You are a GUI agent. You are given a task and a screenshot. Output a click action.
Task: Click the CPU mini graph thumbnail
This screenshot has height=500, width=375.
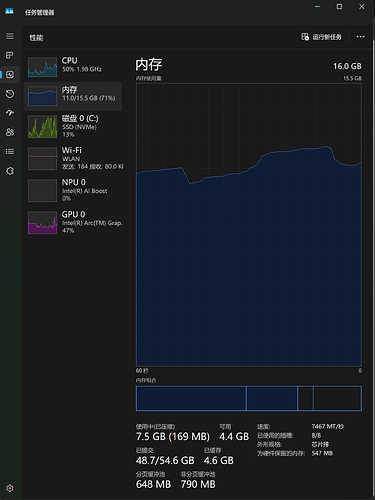42,67
